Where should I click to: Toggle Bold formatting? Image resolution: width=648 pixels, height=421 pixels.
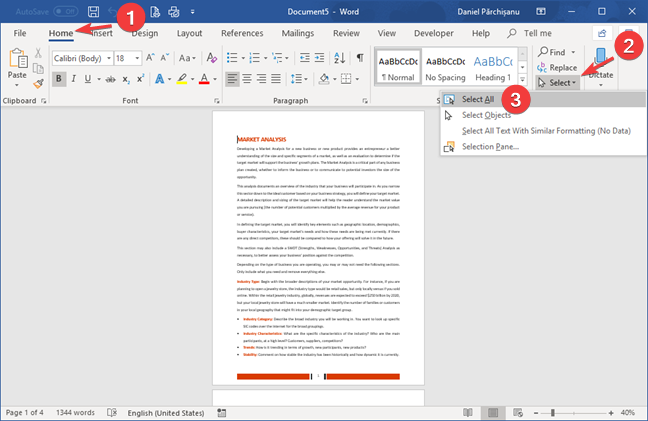[59, 78]
